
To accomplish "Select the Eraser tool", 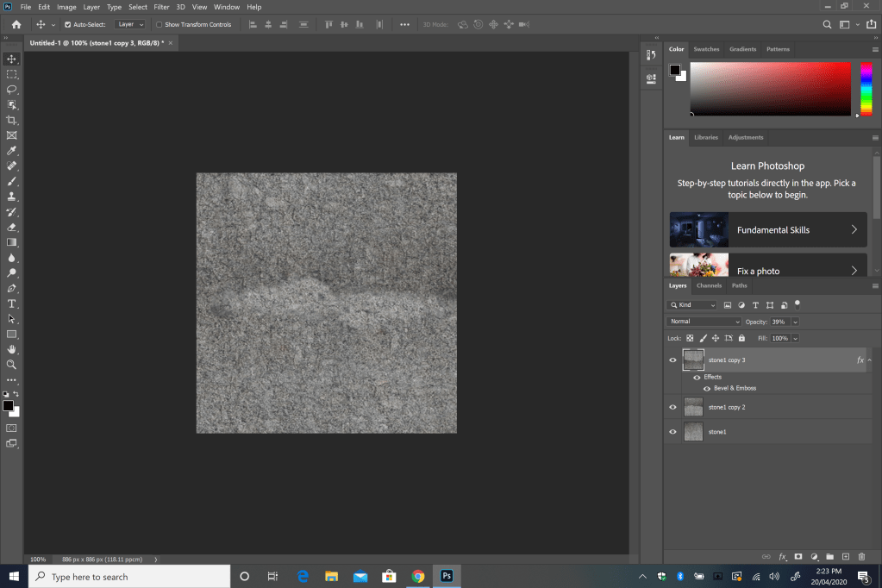I will (x=12, y=228).
